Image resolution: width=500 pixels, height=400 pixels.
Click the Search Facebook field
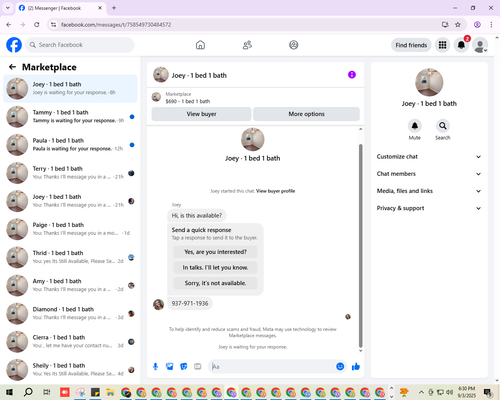tap(80, 45)
